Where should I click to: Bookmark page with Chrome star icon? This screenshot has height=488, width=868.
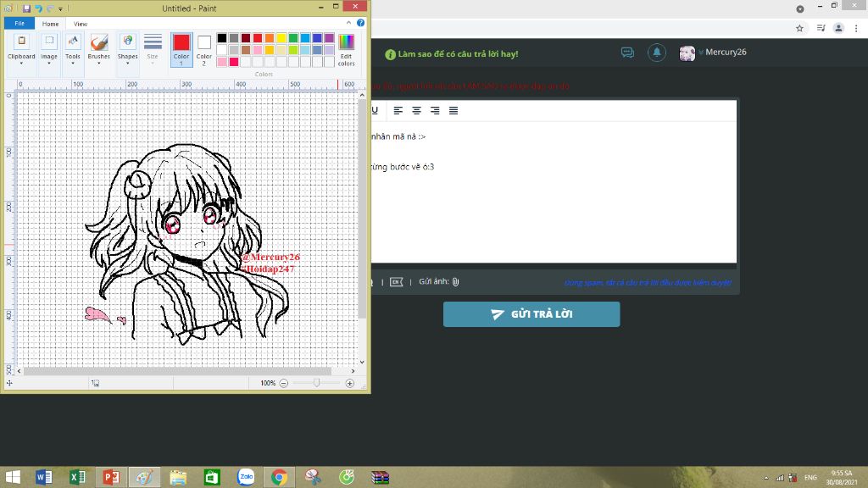pos(799,28)
